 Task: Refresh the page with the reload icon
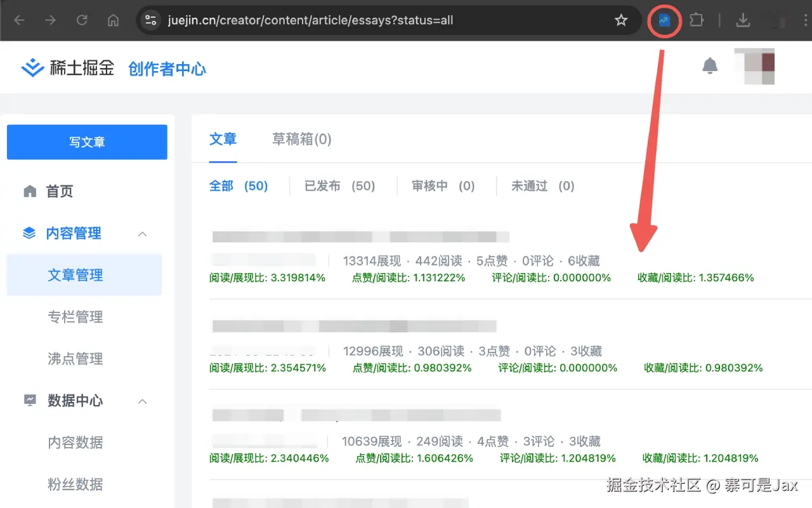pyautogui.click(x=82, y=20)
